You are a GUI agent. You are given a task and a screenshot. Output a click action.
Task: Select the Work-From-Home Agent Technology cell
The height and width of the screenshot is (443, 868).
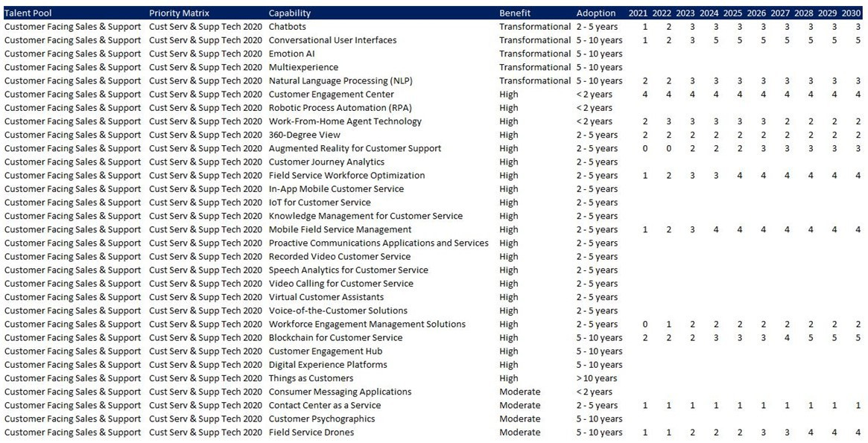pyautogui.click(x=346, y=121)
